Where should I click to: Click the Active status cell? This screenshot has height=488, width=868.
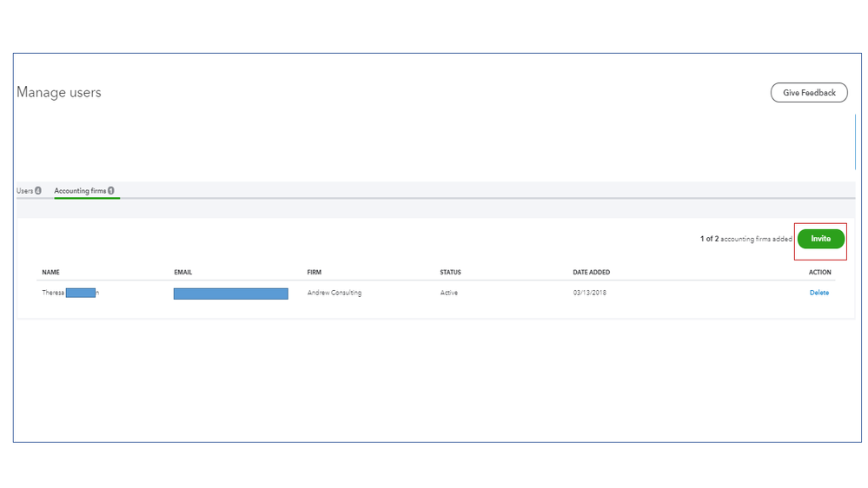pos(448,293)
